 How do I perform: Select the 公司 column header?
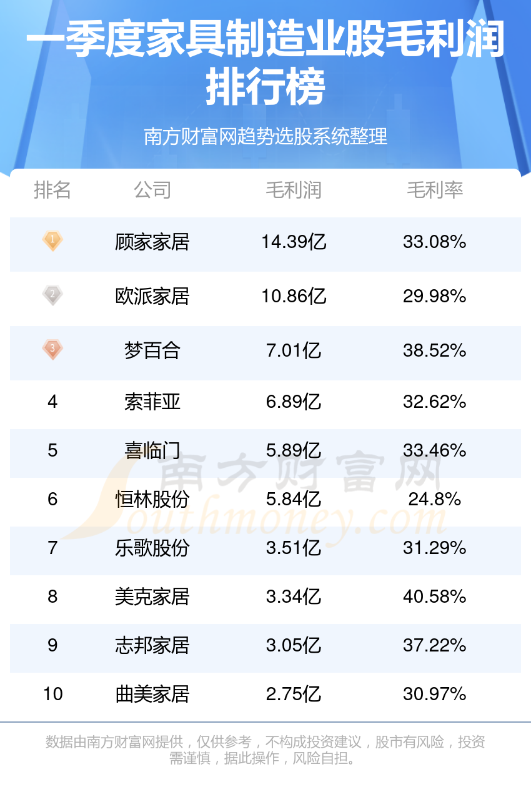(x=152, y=190)
